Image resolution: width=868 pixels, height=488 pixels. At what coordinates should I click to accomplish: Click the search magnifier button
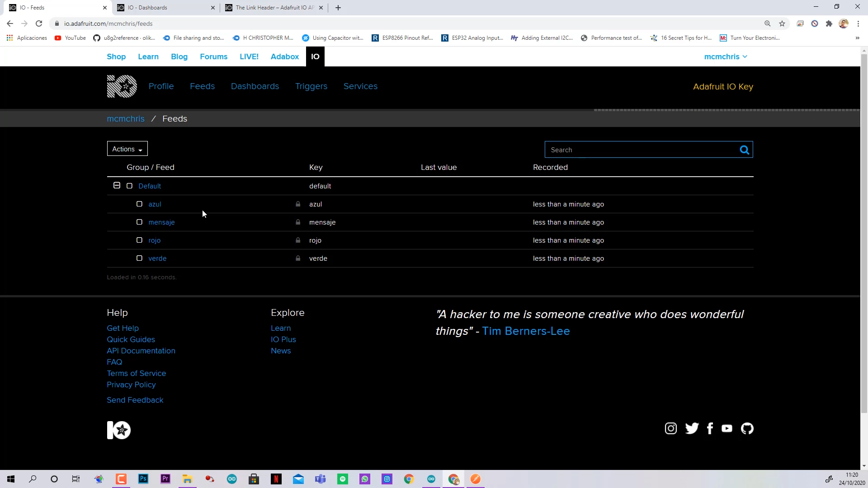[744, 150]
